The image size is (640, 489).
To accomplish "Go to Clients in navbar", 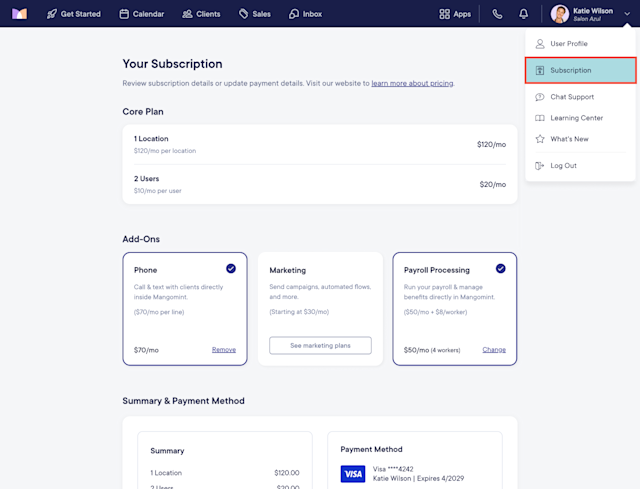I will [201, 14].
